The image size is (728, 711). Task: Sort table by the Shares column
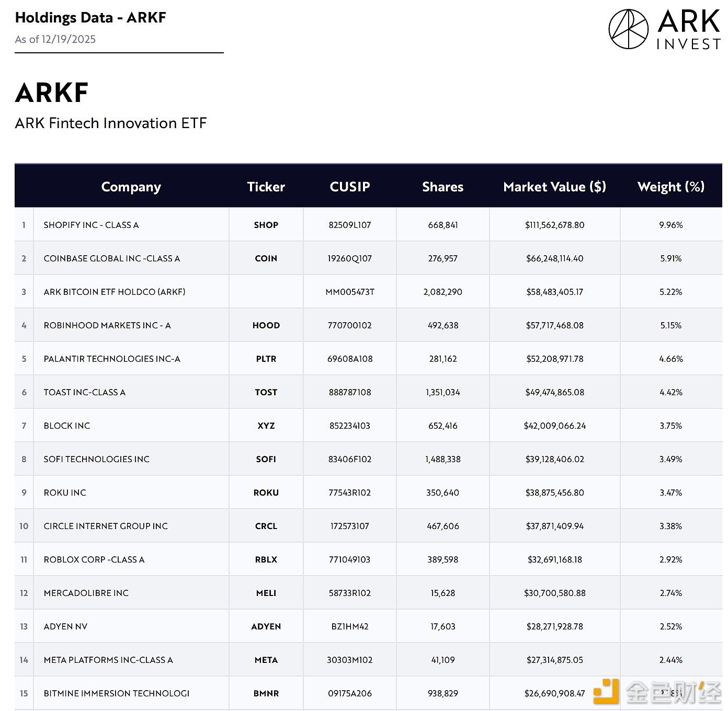click(x=442, y=187)
